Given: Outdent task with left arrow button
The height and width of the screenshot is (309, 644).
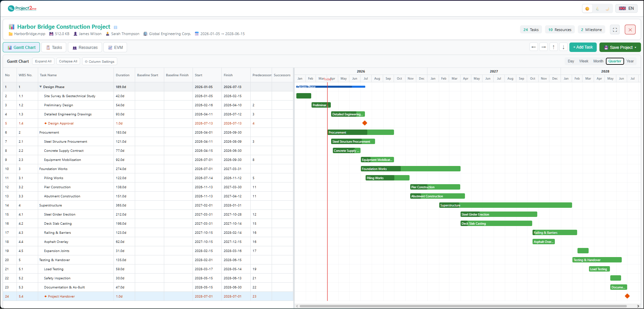Looking at the screenshot, I should (x=534, y=47).
